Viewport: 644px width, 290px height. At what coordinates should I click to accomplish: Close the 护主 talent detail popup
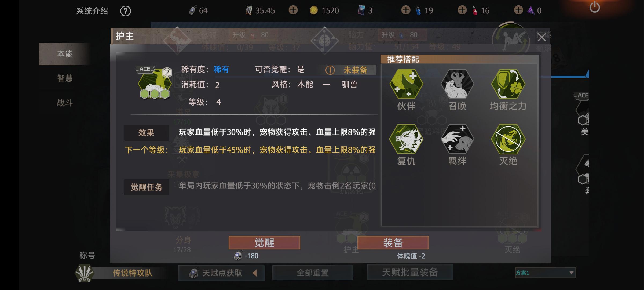[x=541, y=37]
